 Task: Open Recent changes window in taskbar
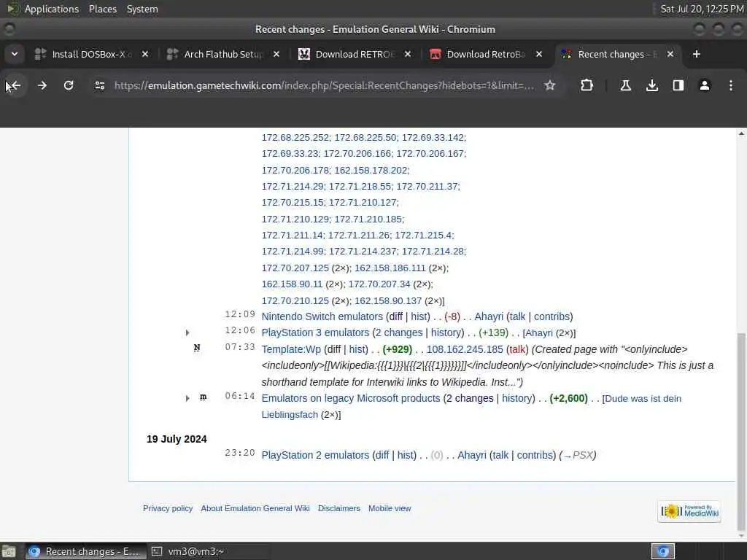86,551
